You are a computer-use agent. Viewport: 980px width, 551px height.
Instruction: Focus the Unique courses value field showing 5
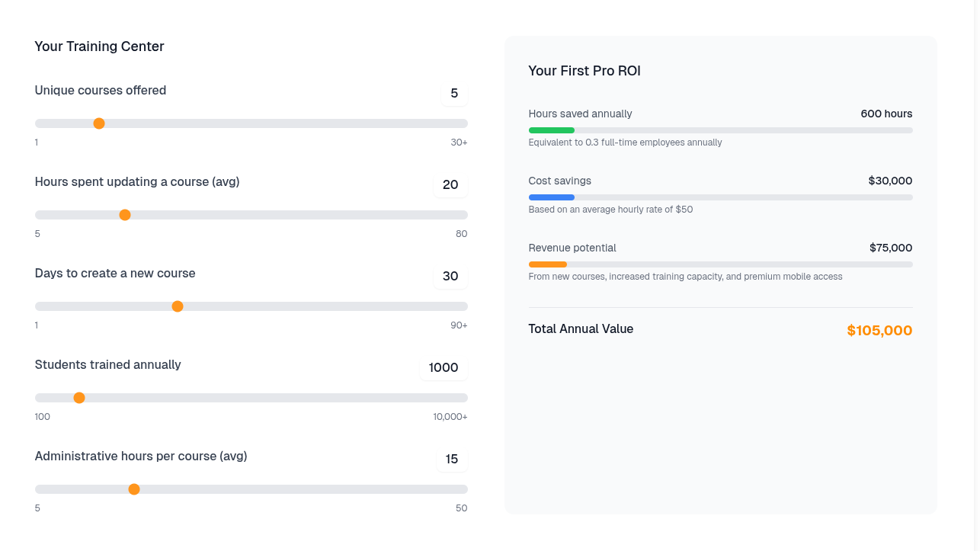click(x=454, y=94)
